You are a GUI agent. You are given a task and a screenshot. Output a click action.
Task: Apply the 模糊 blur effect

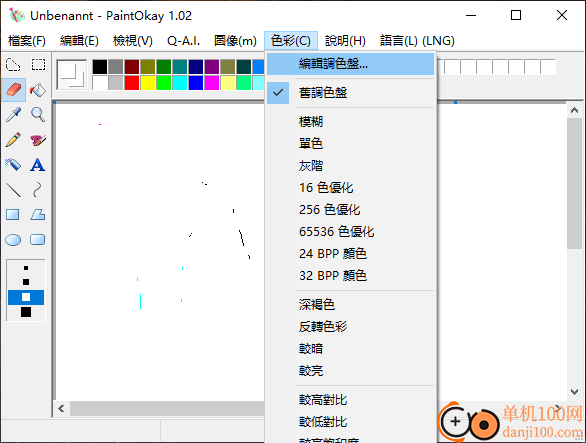351,121
